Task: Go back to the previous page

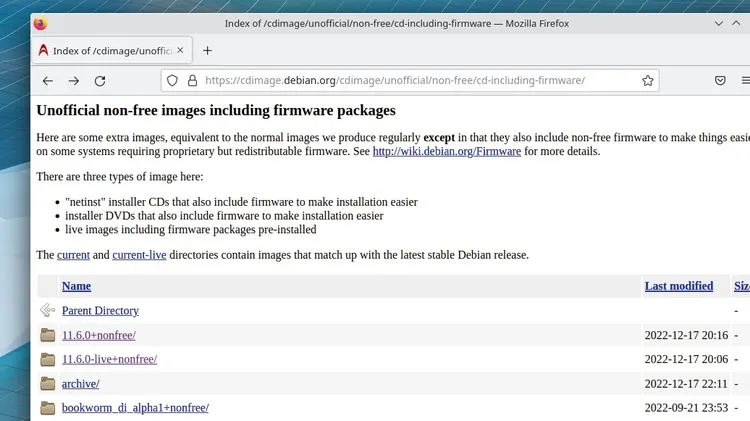Action: [48, 81]
